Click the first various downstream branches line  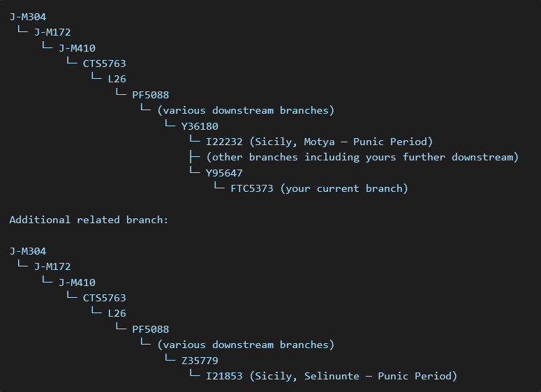(x=246, y=110)
